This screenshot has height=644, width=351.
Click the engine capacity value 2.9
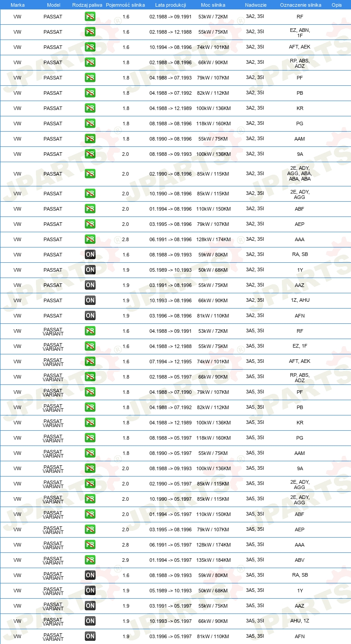126,560
